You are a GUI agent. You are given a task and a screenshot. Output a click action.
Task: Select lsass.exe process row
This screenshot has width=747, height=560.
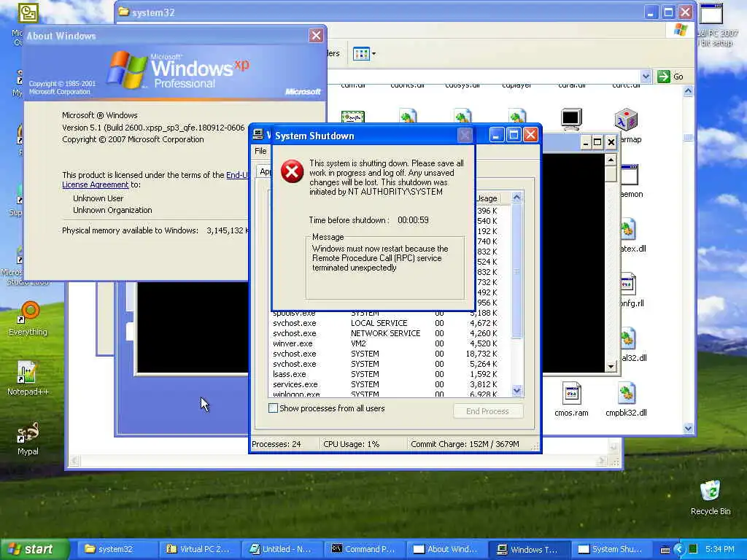(x=388, y=374)
